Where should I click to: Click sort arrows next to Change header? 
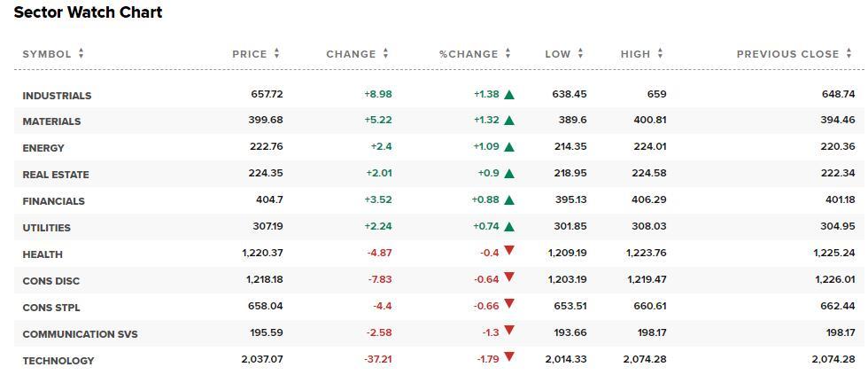[386, 54]
